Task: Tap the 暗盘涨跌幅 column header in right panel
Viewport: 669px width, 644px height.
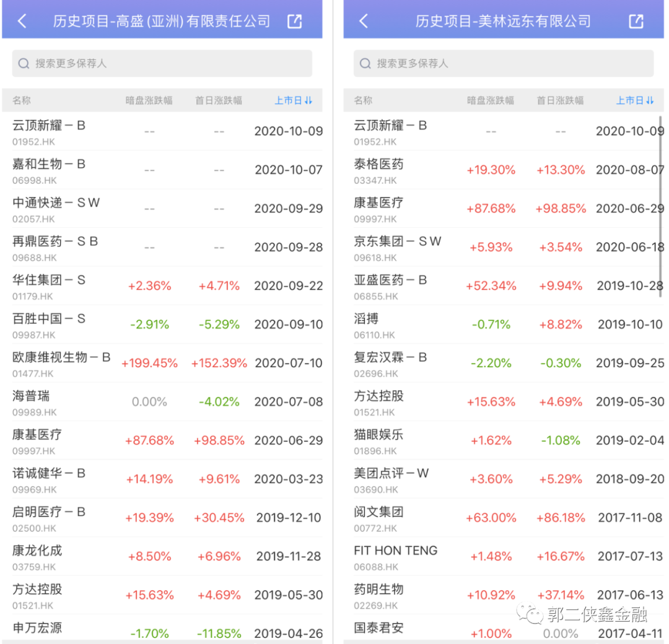Action: [491, 100]
